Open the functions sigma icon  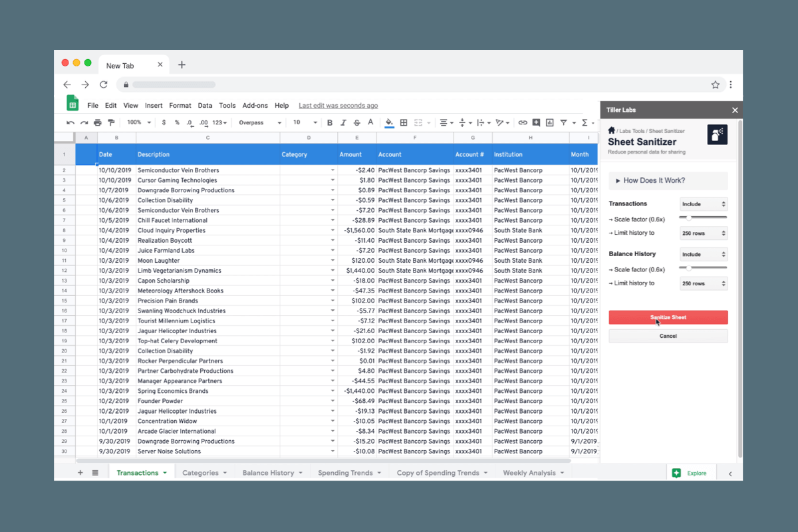[x=585, y=122]
